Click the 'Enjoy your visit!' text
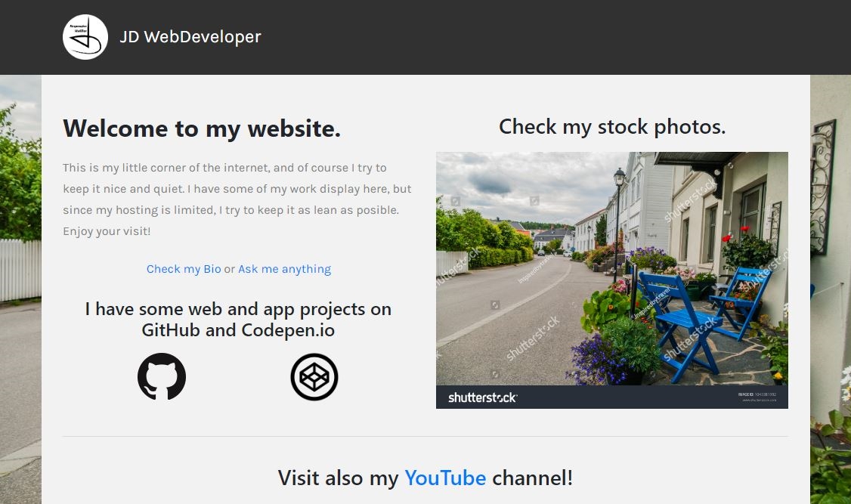The height and width of the screenshot is (504, 851). 107,231
